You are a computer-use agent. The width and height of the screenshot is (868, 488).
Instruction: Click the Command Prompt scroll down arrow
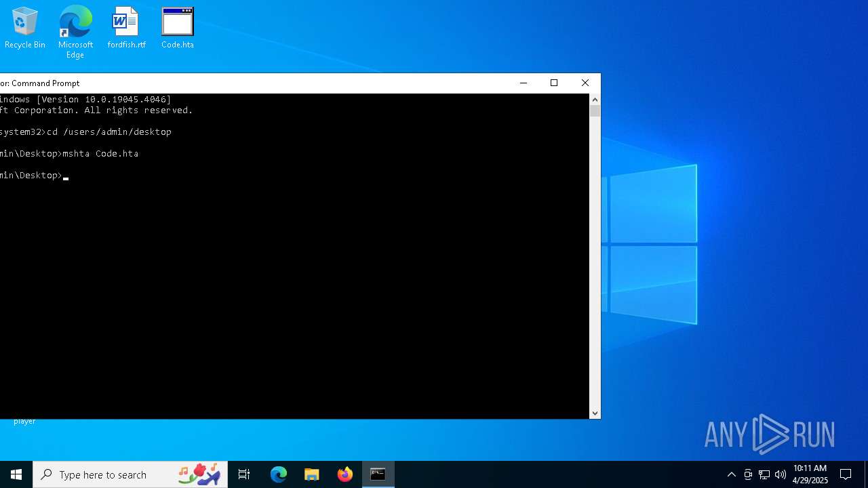pyautogui.click(x=595, y=413)
